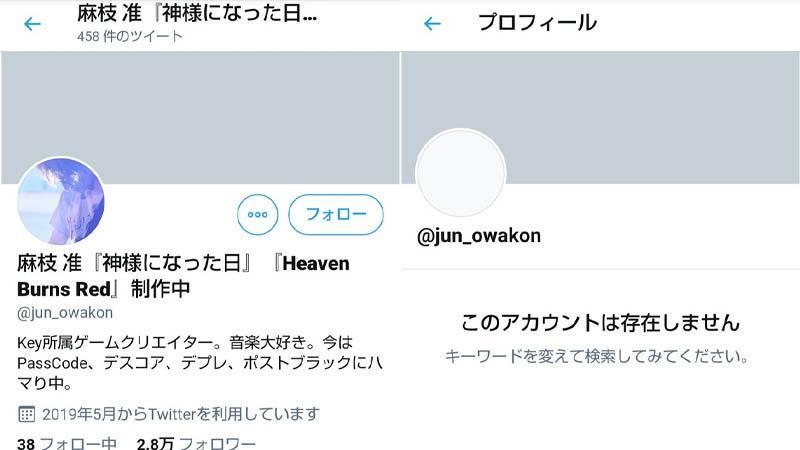The image size is (800, 450).
Task: Click the truncated 麻枝 准 header title
Action: point(197,13)
